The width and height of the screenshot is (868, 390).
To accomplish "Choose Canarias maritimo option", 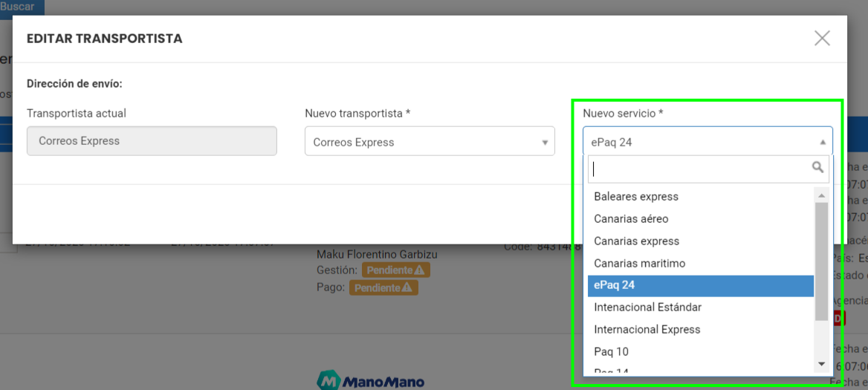I will pos(701,263).
